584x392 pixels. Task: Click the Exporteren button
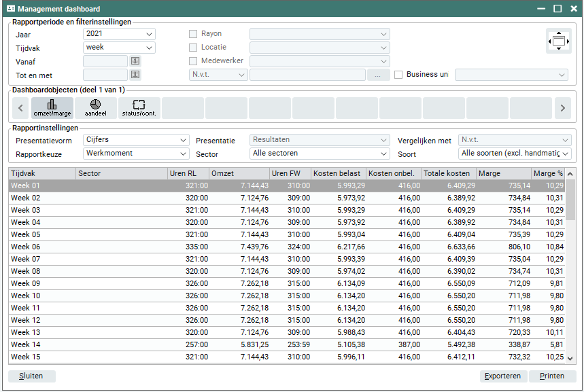[x=503, y=376]
